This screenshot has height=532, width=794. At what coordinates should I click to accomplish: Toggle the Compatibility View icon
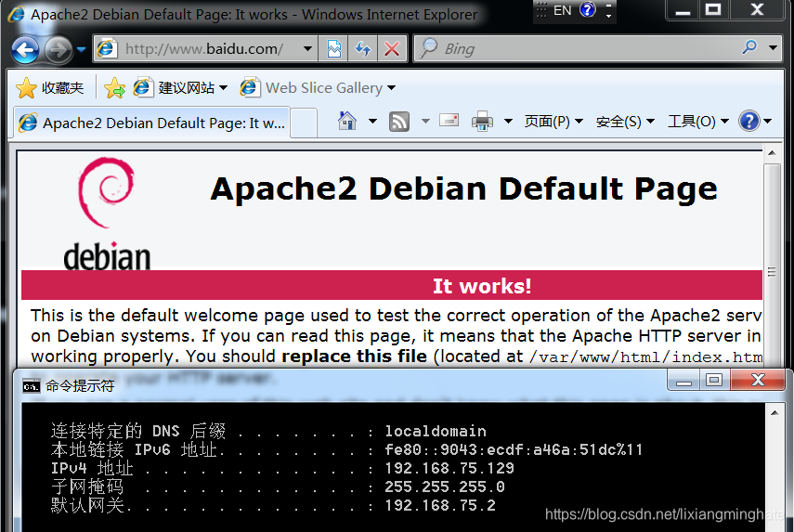[x=333, y=49]
